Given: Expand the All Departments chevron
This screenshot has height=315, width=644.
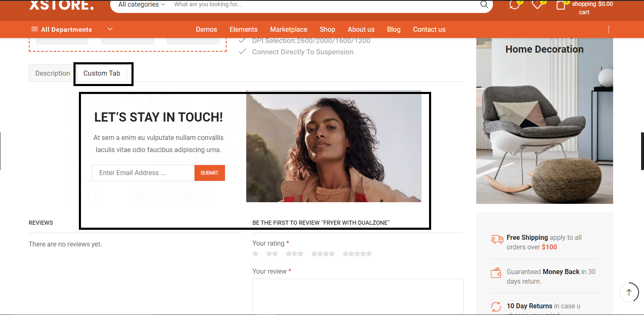Looking at the screenshot, I should pyautogui.click(x=110, y=29).
